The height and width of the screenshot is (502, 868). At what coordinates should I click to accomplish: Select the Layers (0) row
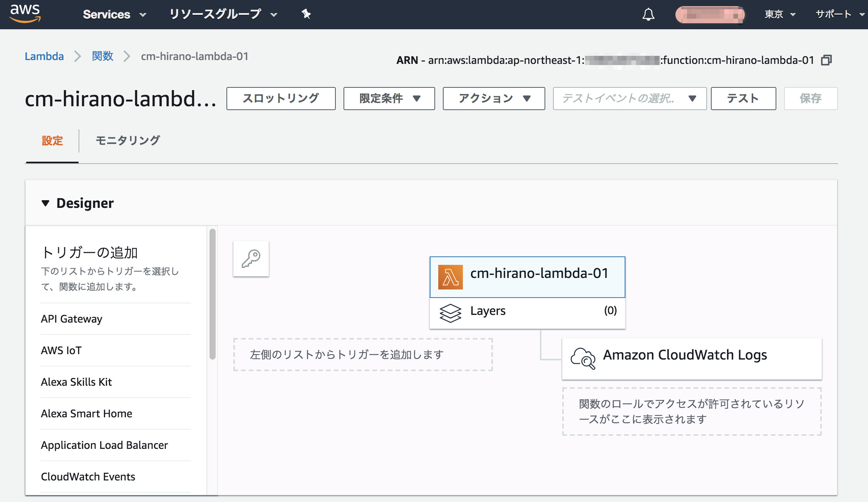tap(528, 313)
